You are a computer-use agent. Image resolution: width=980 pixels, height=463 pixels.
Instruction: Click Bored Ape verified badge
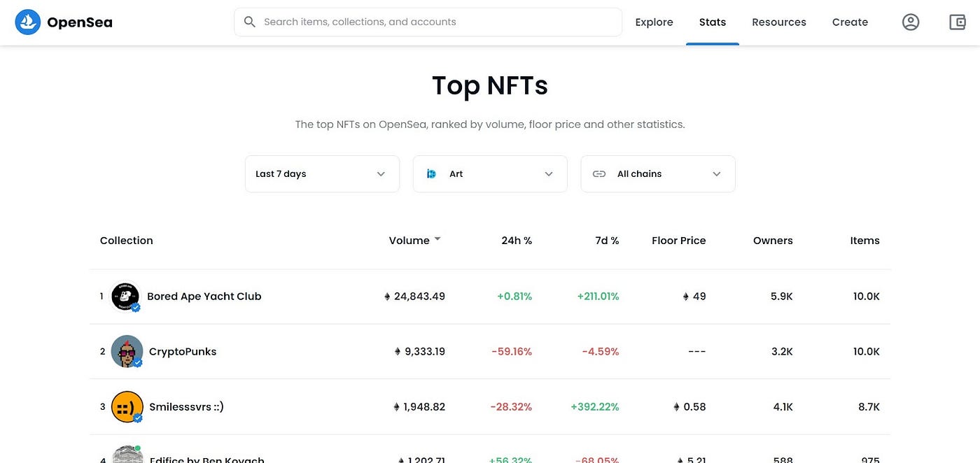pyautogui.click(x=136, y=307)
